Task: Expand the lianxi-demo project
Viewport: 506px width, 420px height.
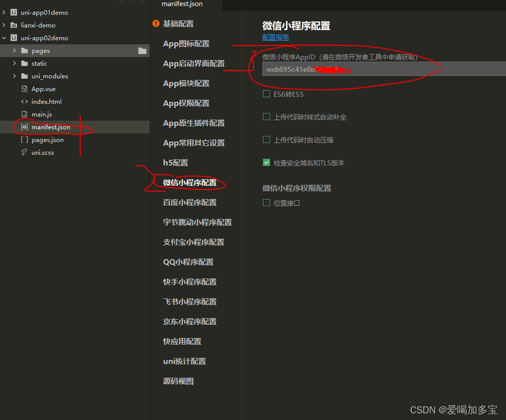Action: point(4,25)
